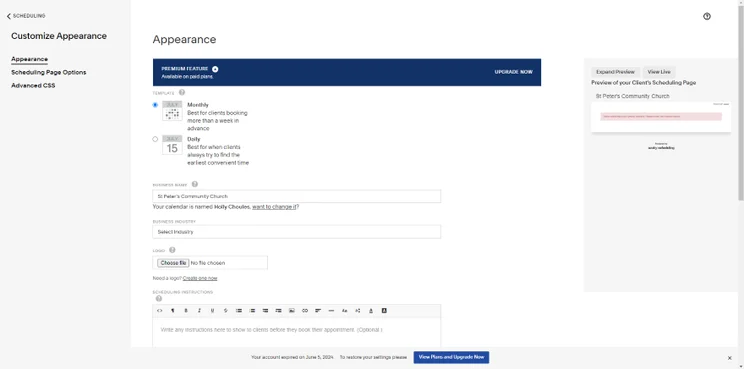Open Scheduling Page Options
744x369 pixels.
(x=49, y=73)
